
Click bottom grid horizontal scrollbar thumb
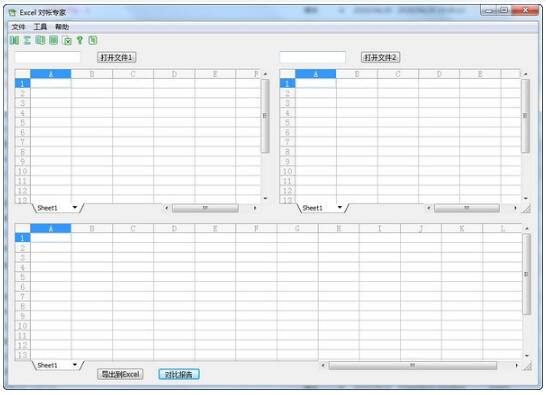[x=413, y=365]
